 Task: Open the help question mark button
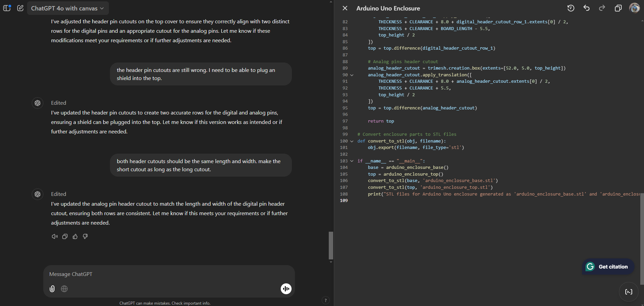click(x=325, y=300)
